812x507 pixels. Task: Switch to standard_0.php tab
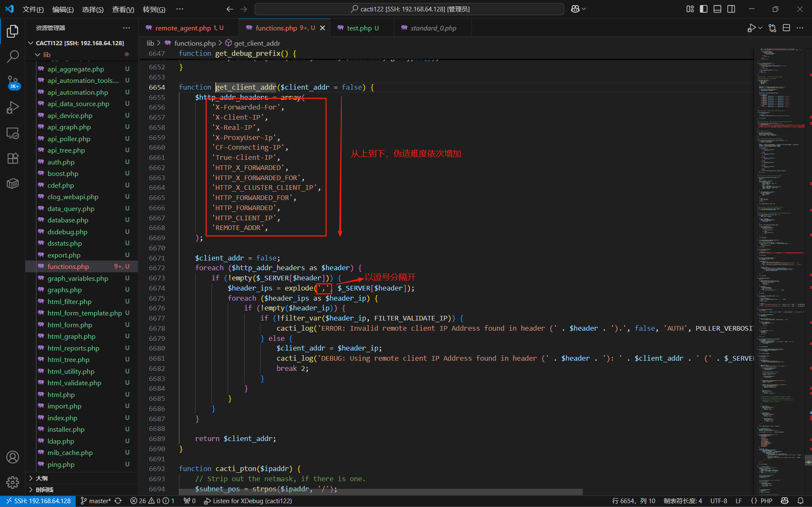point(433,28)
